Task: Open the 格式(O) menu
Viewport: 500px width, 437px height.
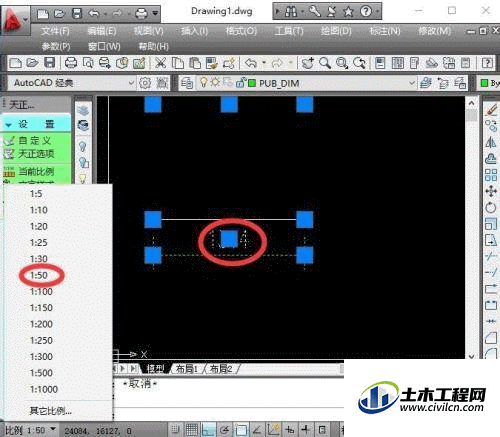Action: pyautogui.click(x=241, y=31)
